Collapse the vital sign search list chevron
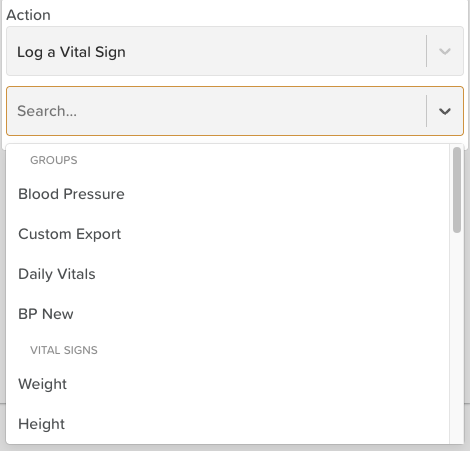Image resolution: width=470 pixels, height=451 pixels. point(445,111)
